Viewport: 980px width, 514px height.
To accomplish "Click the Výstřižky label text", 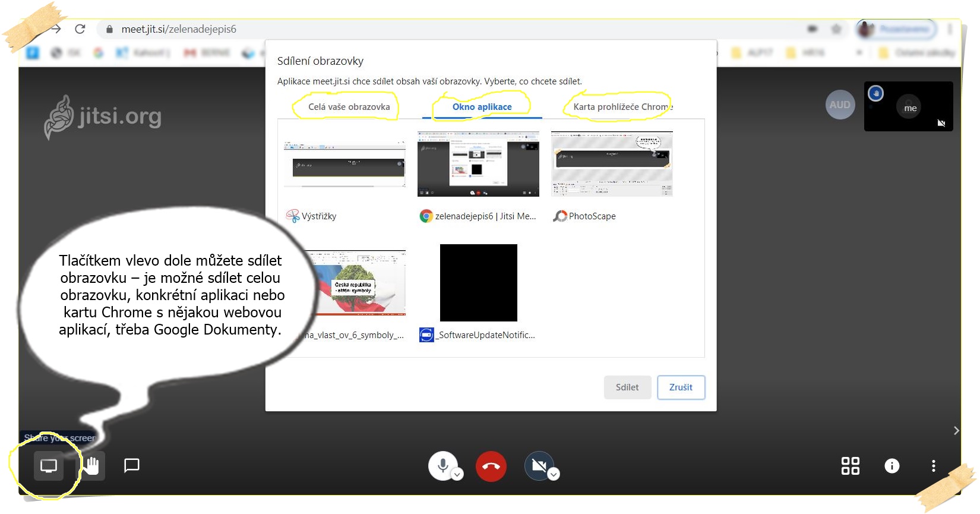I will point(319,216).
